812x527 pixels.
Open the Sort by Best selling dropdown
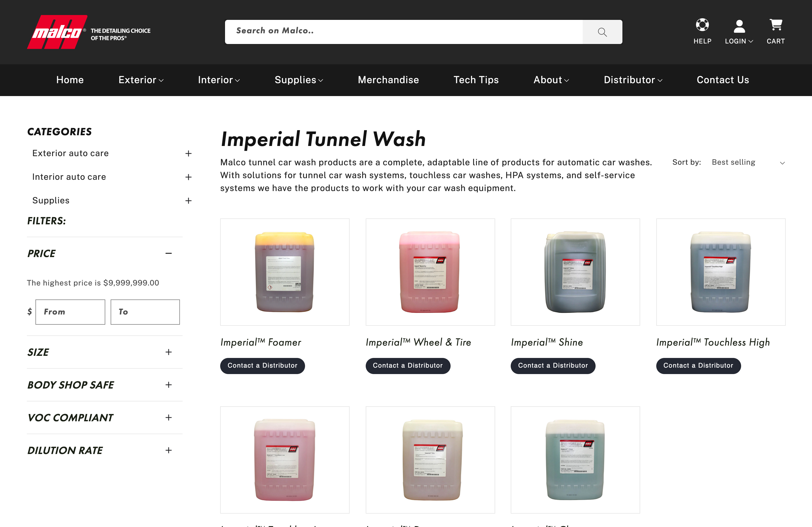[748, 163]
